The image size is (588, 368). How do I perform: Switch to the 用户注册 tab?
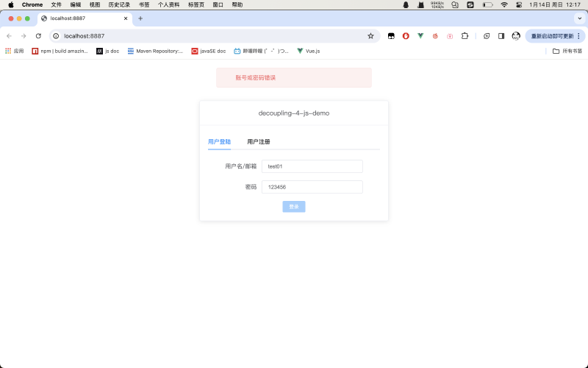click(259, 141)
